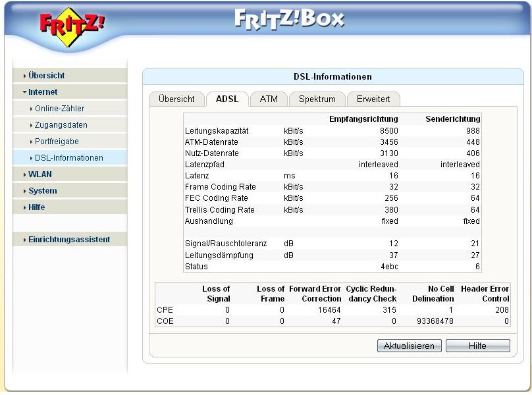Expand the WLAN menu arrow
The image size is (532, 395).
click(x=25, y=174)
